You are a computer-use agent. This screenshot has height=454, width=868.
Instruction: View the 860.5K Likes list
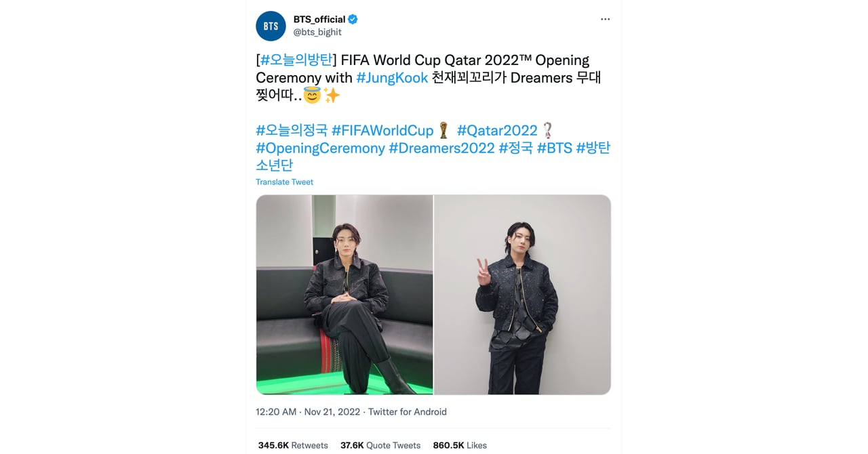pos(459,445)
